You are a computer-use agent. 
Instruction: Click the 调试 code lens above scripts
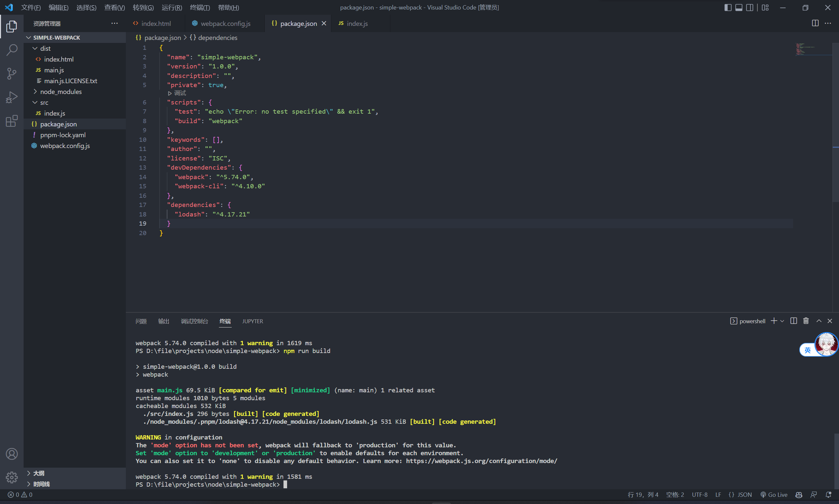coord(179,93)
